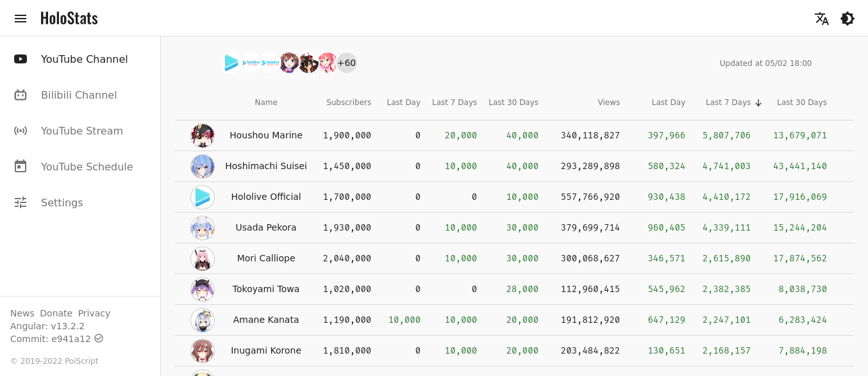Click the commit verified check icon
Image resolution: width=868 pixels, height=376 pixels.
(99, 338)
